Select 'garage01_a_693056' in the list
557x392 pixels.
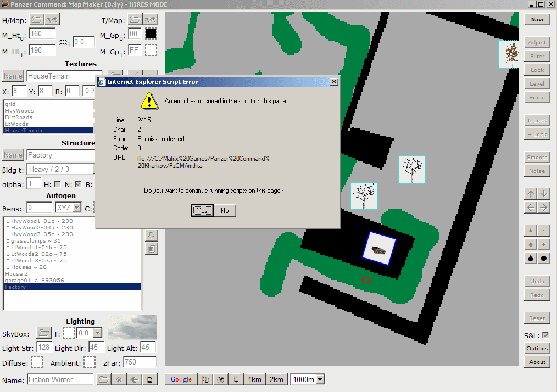click(x=73, y=280)
